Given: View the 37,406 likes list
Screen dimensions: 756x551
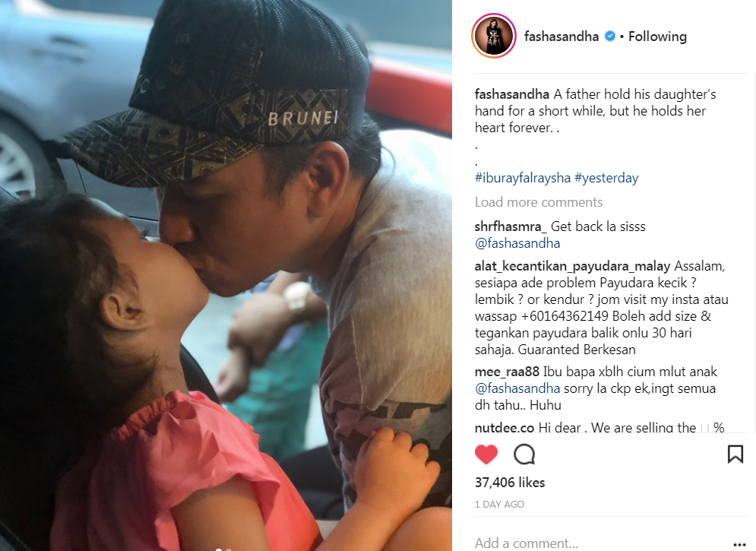Looking at the screenshot, I should (510, 483).
